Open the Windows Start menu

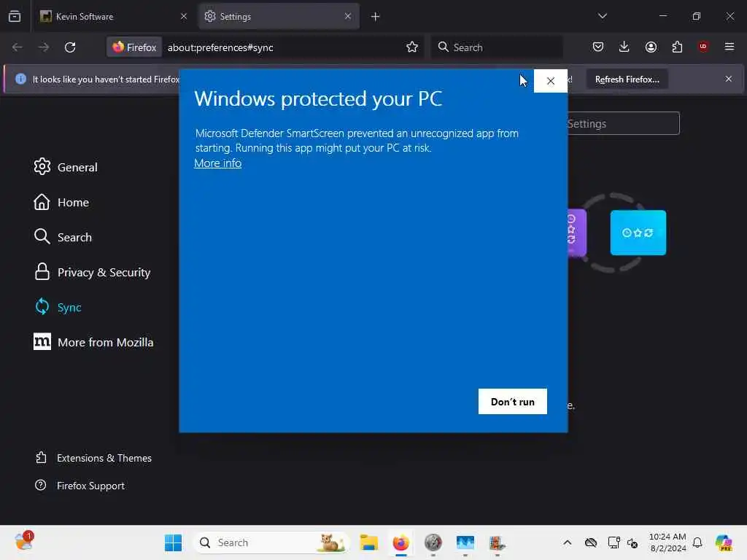click(173, 542)
